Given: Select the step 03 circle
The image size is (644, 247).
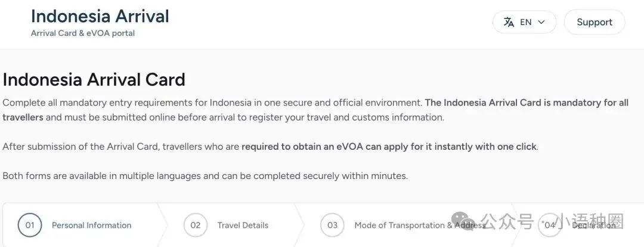Looking at the screenshot, I should click(x=332, y=225).
